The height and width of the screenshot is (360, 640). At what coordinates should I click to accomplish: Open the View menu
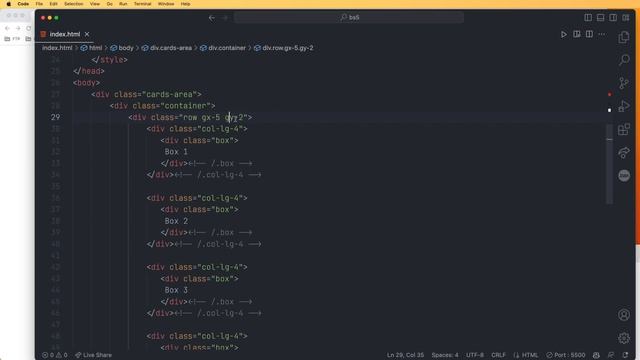[x=95, y=4]
